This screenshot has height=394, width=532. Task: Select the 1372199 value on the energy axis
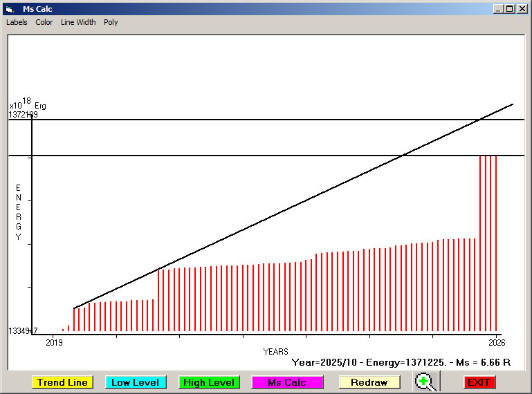click(24, 115)
